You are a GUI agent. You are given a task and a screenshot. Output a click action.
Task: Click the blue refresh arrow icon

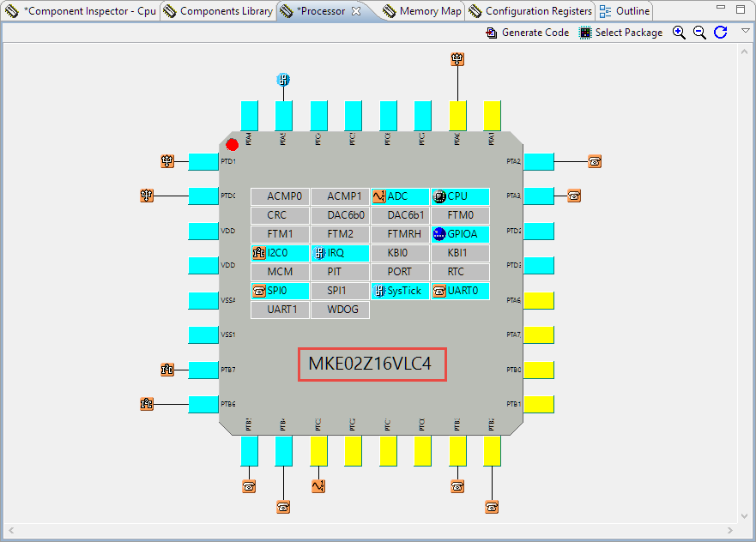pos(721,33)
